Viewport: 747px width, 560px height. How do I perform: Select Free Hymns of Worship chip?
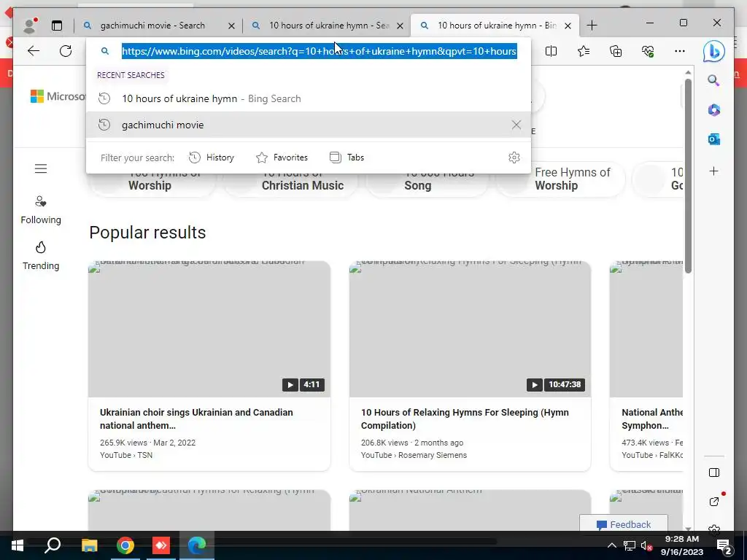pyautogui.click(x=560, y=179)
